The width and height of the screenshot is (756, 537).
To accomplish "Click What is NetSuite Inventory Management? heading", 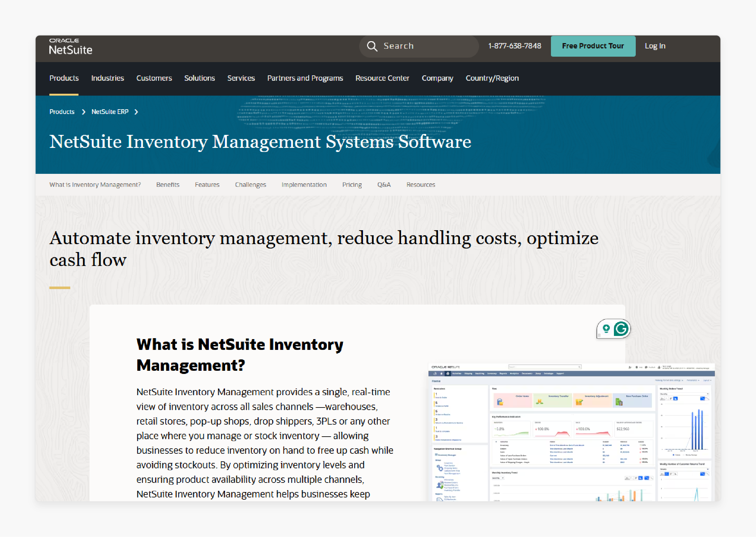I will [240, 355].
